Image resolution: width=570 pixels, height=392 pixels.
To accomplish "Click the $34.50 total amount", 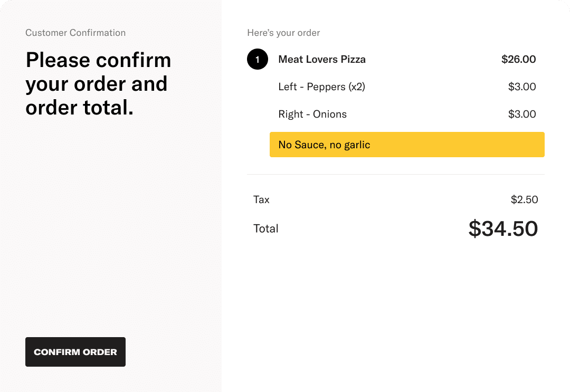I will tap(502, 228).
